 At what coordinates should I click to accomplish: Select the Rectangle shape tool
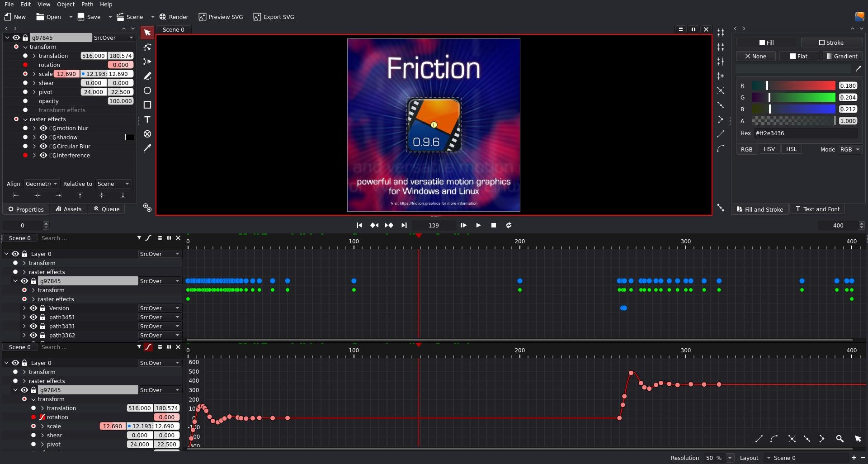tap(147, 105)
